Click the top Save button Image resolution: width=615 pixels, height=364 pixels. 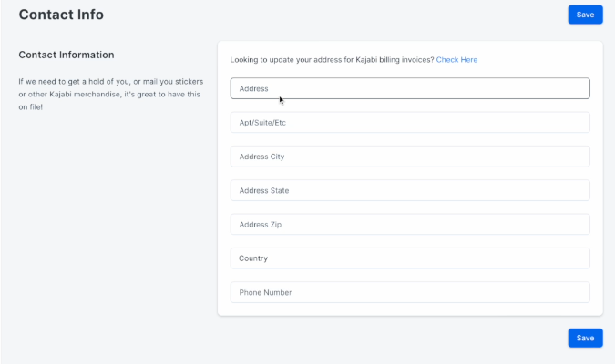coord(585,15)
